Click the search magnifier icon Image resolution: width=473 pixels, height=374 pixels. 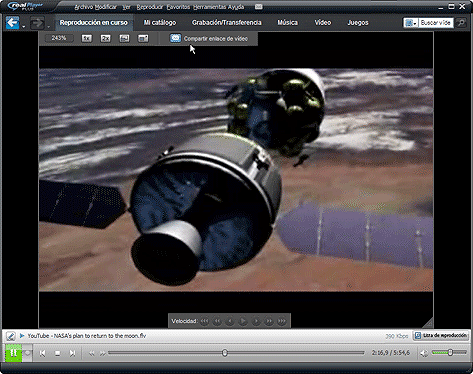(x=461, y=23)
